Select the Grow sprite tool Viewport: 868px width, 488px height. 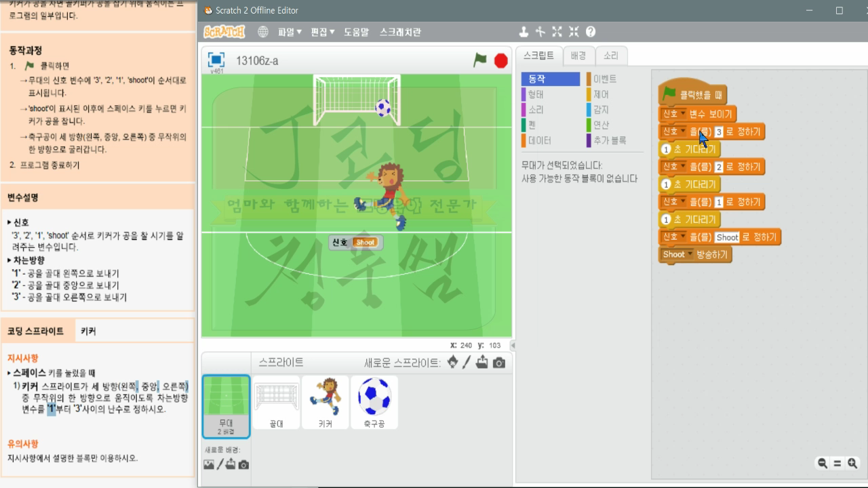(557, 32)
